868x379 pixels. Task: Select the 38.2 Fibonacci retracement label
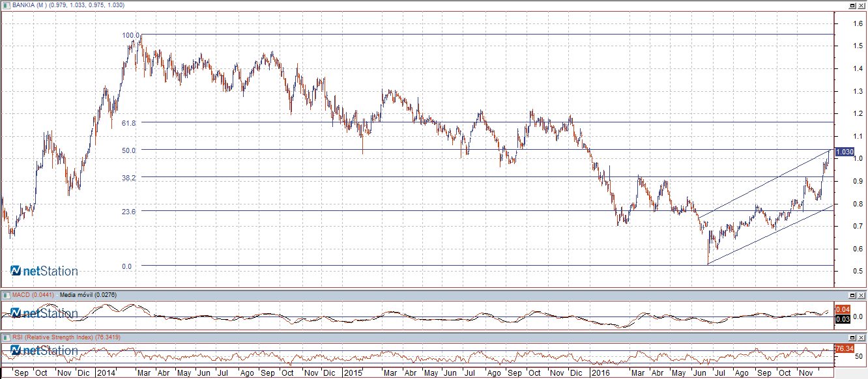128,178
